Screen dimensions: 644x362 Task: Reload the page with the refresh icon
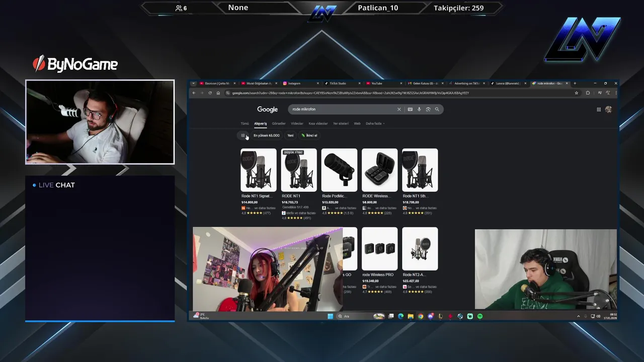[210, 93]
